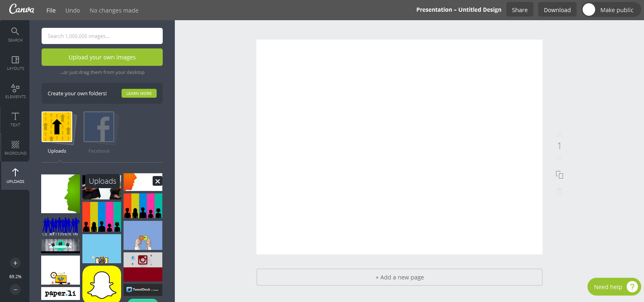Click the Share button

520,10
